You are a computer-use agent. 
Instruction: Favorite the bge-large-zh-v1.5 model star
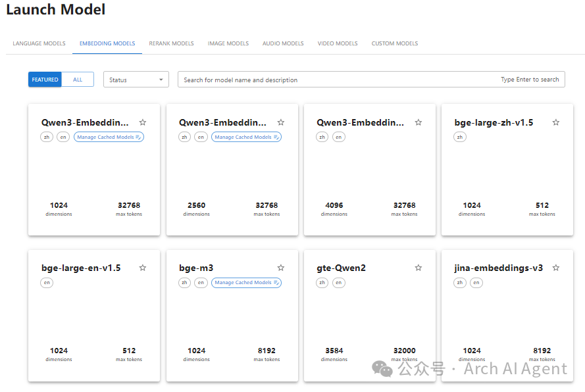click(x=556, y=122)
